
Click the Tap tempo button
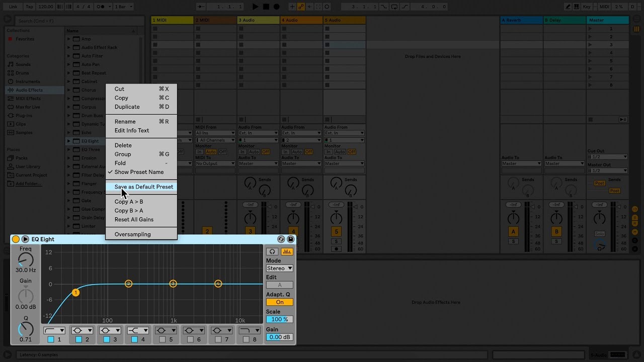coord(29,7)
